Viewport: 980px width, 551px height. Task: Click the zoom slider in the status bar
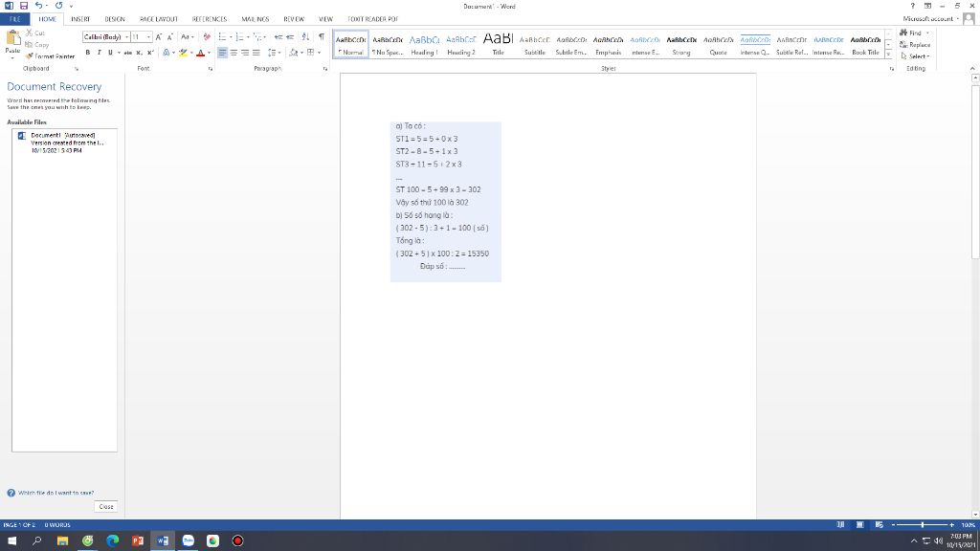pos(923,525)
